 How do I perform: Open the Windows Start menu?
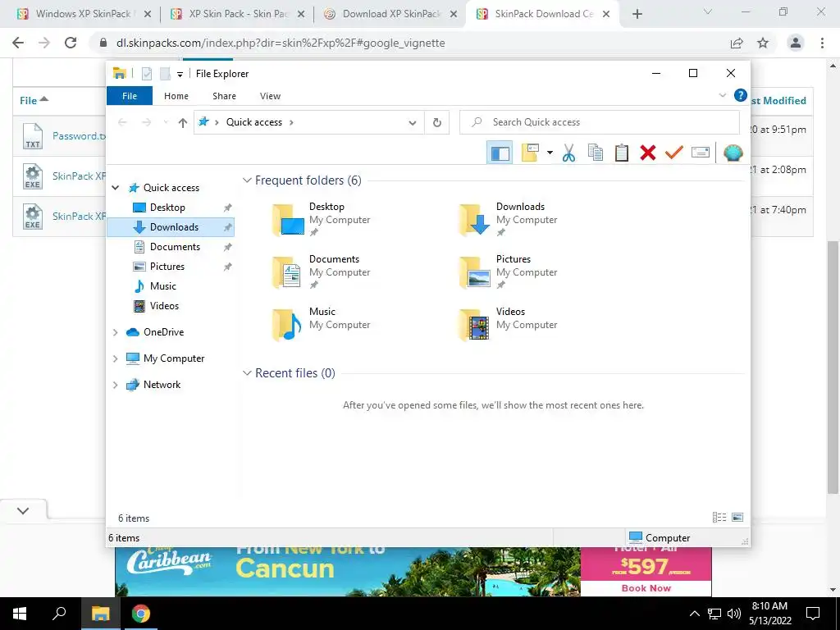point(20,614)
